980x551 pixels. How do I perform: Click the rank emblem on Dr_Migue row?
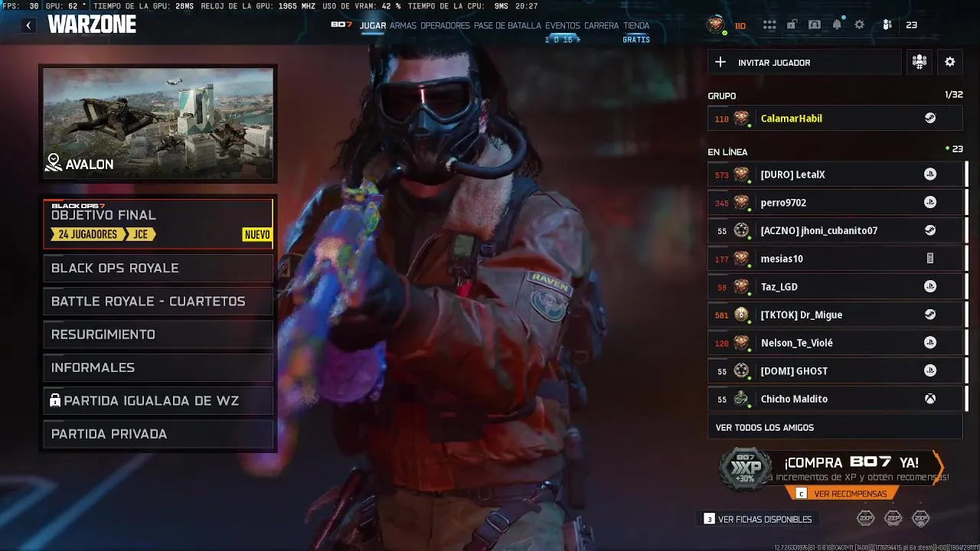(741, 315)
